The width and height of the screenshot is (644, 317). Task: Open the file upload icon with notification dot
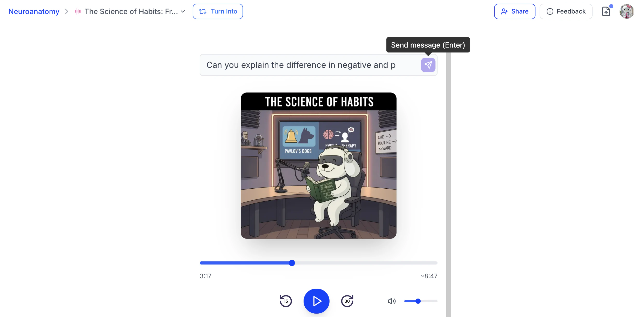click(x=606, y=11)
